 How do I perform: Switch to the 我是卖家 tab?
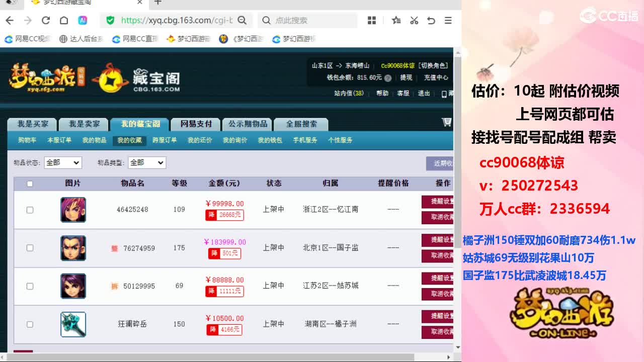[84, 124]
